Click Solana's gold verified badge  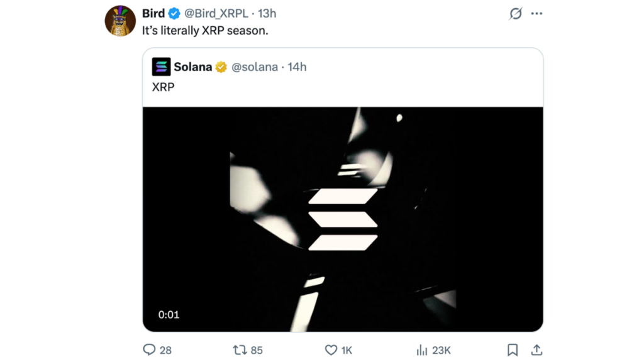(x=221, y=67)
